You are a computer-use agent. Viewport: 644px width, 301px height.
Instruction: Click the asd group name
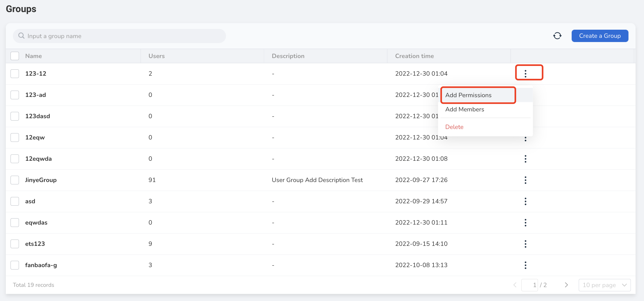[30, 201]
